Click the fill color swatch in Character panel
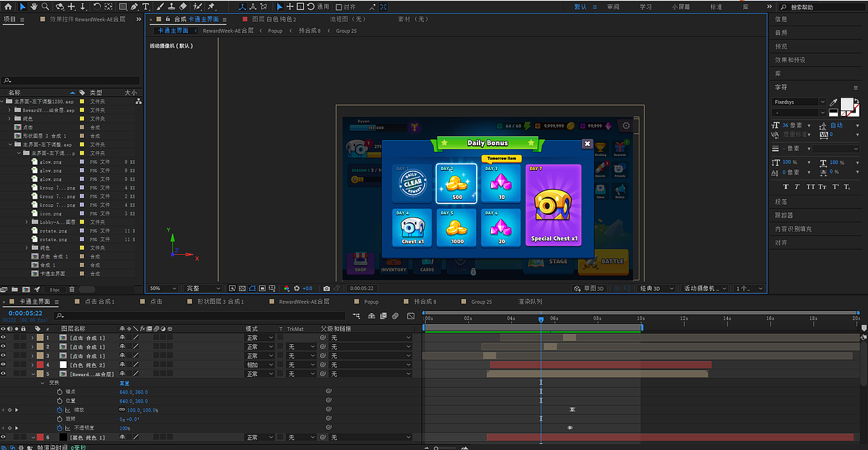Image resolution: width=868 pixels, height=450 pixels. point(847,104)
